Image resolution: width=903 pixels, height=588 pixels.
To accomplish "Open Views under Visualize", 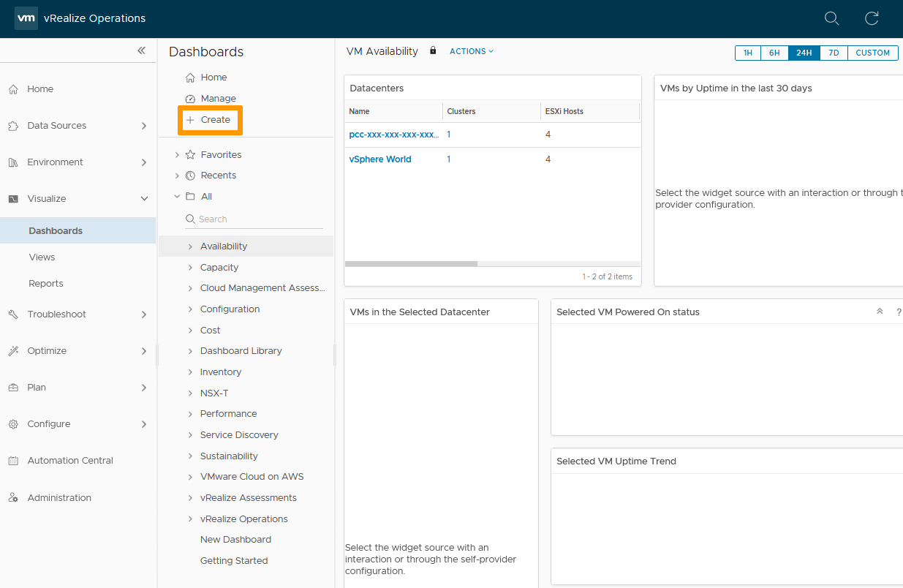I will pos(42,257).
